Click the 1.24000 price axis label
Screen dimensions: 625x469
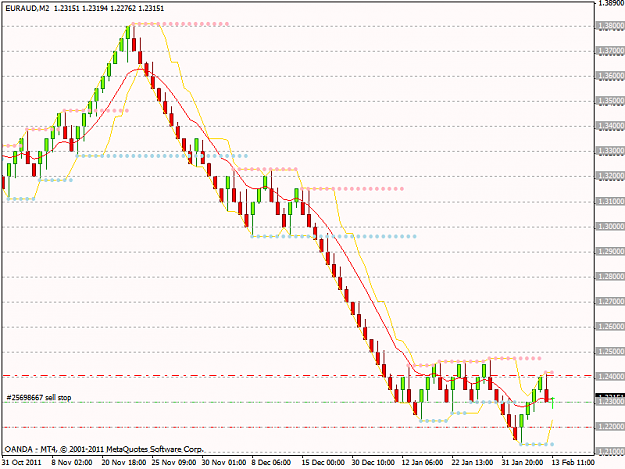pyautogui.click(x=610, y=377)
